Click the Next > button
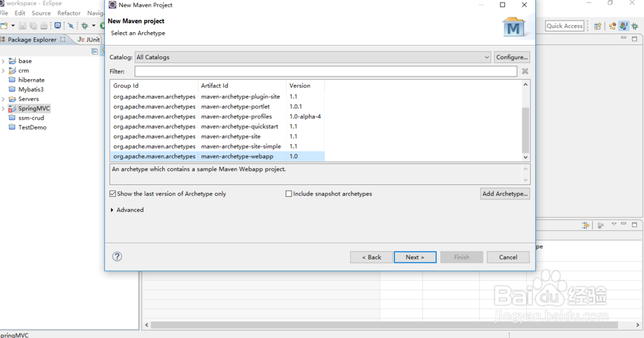Viewport: 644px width, 338px height. pos(415,257)
